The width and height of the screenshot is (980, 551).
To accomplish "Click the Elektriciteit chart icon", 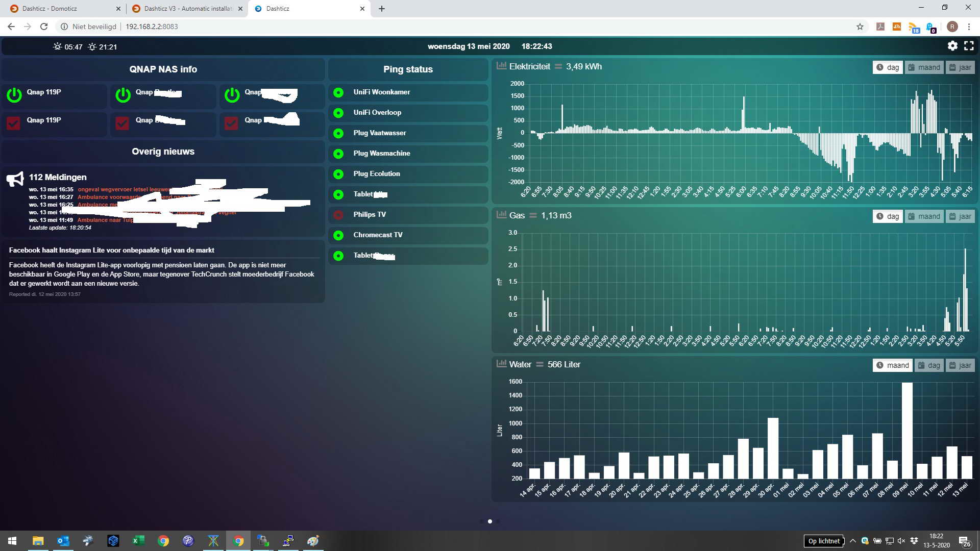I will (x=501, y=66).
